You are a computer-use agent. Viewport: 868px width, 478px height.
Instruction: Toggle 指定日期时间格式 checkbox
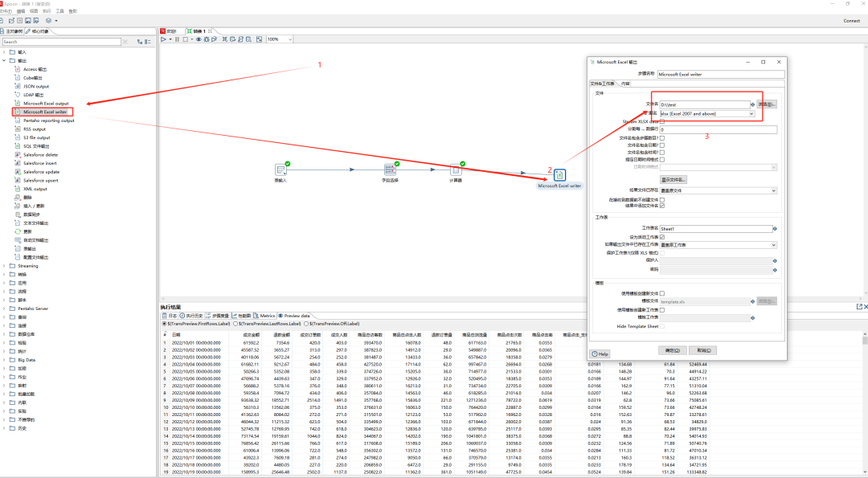pos(662,159)
